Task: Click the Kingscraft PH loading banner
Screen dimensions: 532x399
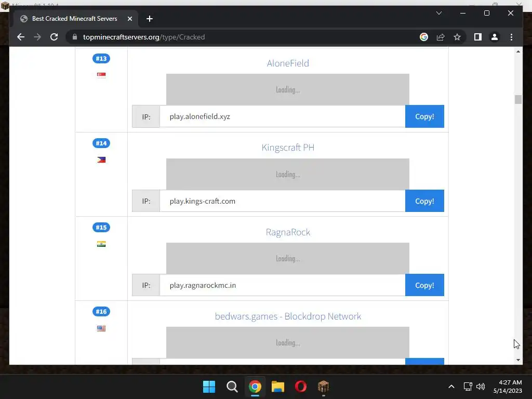Action: point(288,174)
